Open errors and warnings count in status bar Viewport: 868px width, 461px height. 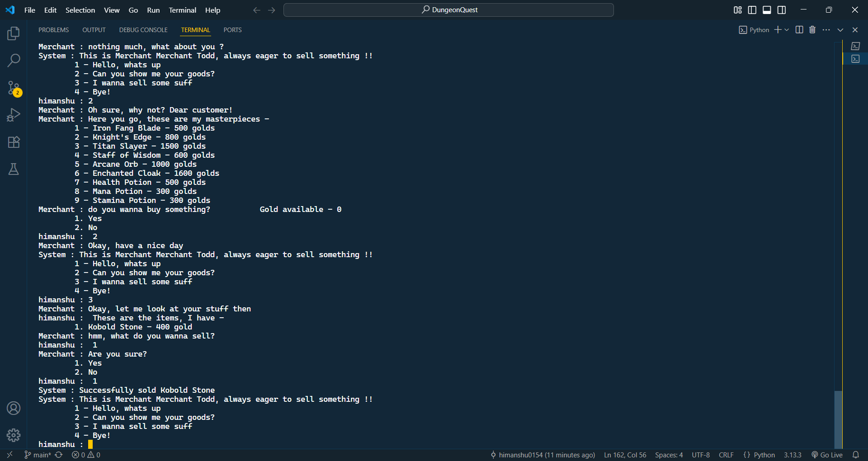point(86,455)
